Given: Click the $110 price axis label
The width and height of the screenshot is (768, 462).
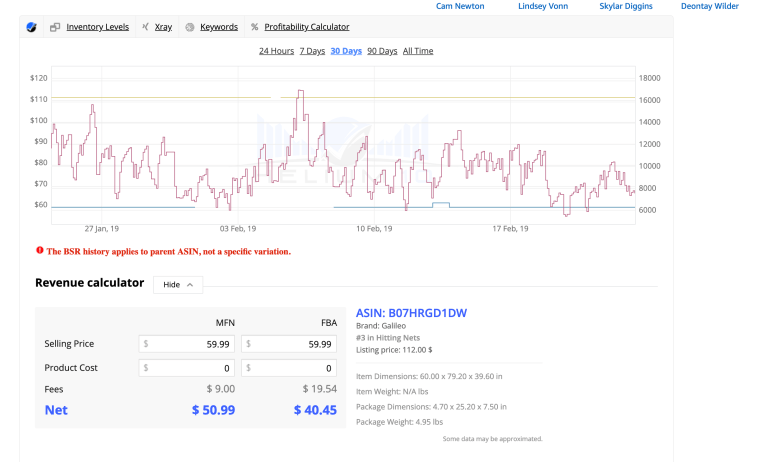Looking at the screenshot, I should pyautogui.click(x=39, y=99).
